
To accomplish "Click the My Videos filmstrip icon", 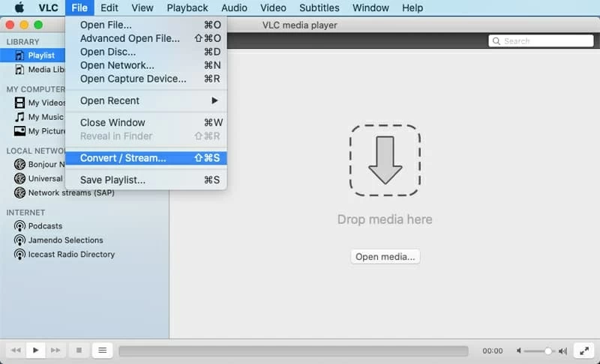I will click(19, 103).
